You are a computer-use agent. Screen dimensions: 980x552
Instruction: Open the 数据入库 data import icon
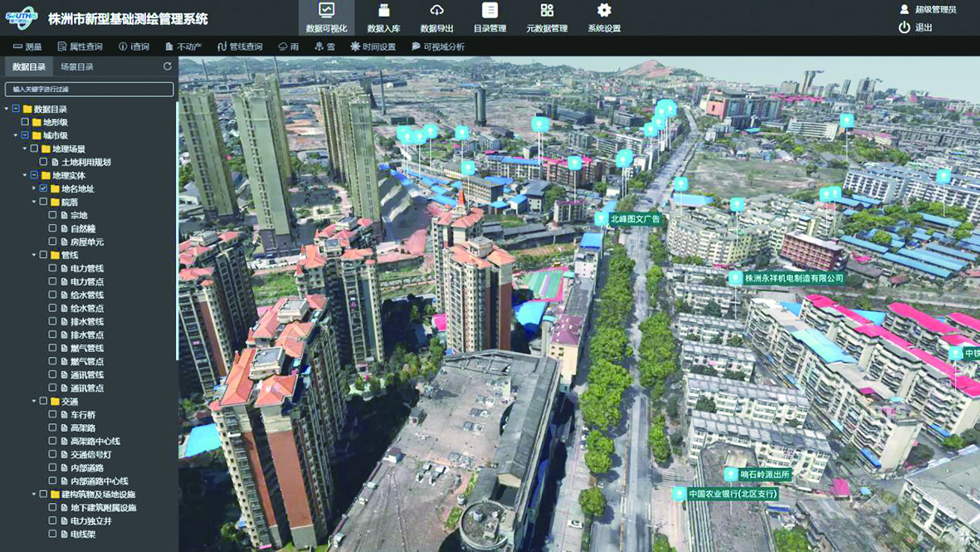383,11
